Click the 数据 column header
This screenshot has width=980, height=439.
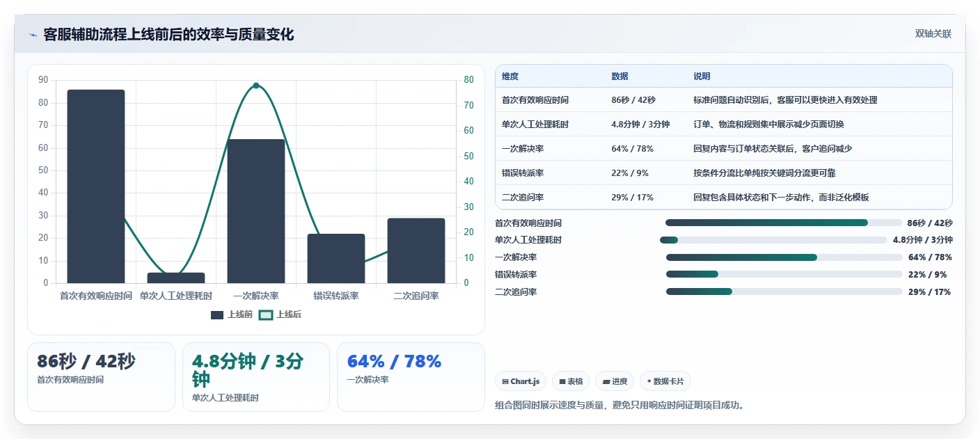click(619, 77)
